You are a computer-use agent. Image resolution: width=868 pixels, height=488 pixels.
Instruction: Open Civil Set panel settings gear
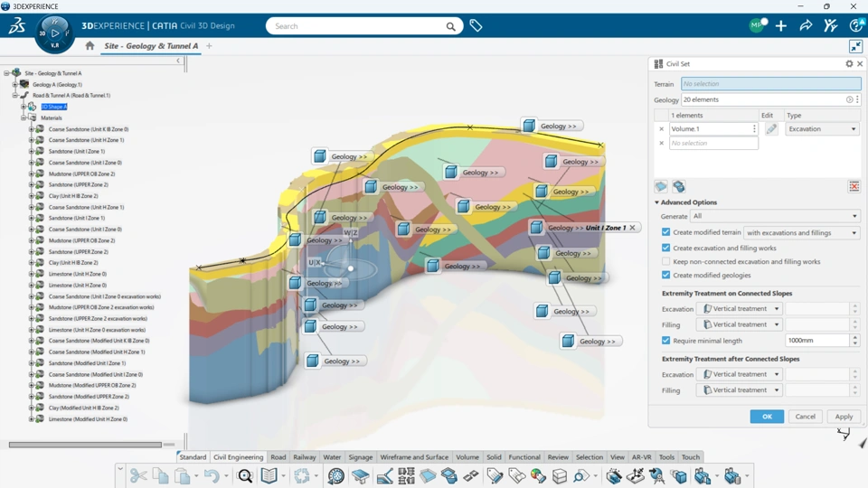[849, 63]
